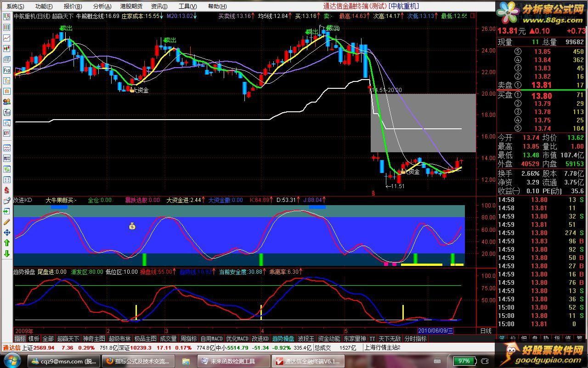The width and height of the screenshot is (588, 368).
Task: Click the green refresh icon in left toolbar
Action: pyautogui.click(x=7, y=169)
